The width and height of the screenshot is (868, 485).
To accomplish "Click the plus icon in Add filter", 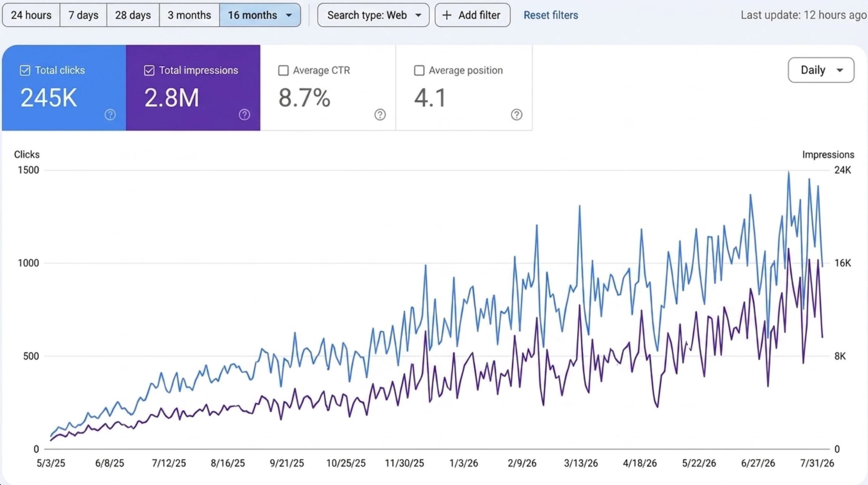I will [446, 15].
